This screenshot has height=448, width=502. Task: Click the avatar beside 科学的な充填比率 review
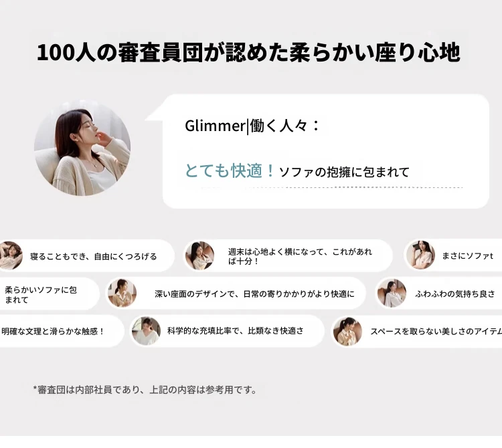coord(147,331)
